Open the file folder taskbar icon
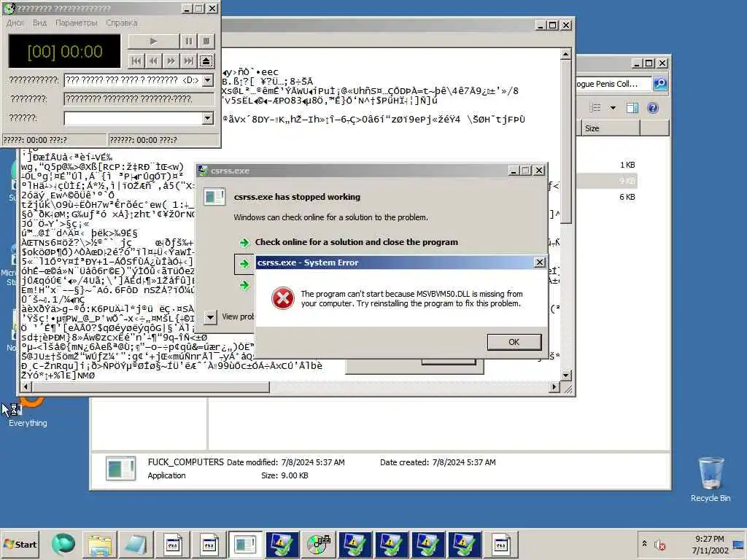 tap(99, 545)
